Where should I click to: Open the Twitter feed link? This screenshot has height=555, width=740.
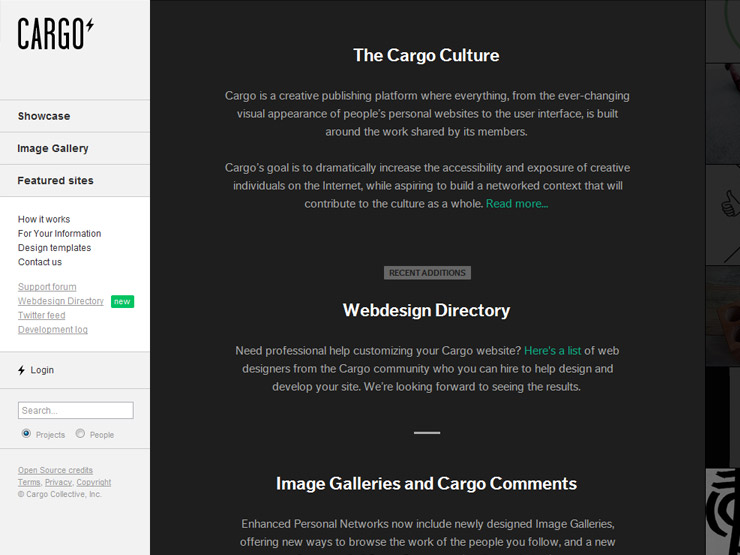tap(42, 315)
